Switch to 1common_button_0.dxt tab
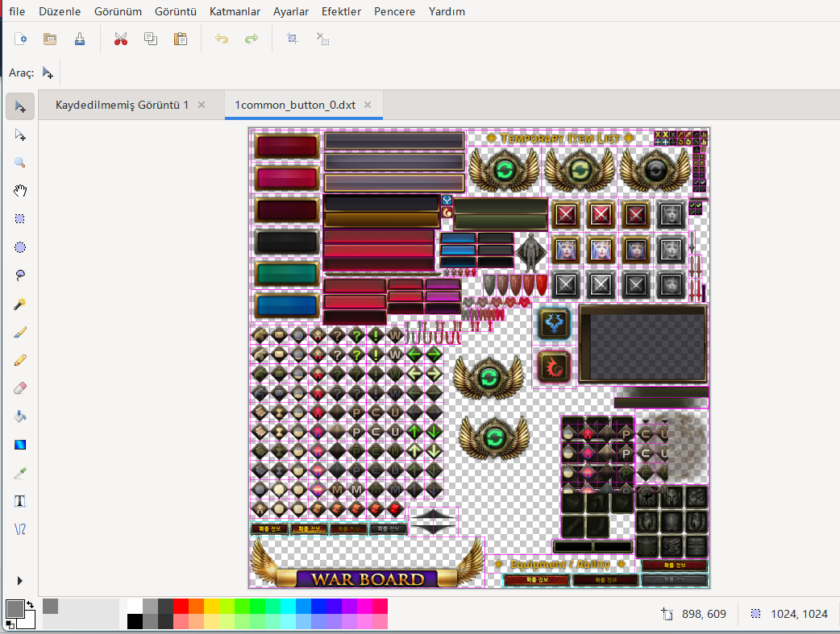The width and height of the screenshot is (840, 634). coord(295,105)
